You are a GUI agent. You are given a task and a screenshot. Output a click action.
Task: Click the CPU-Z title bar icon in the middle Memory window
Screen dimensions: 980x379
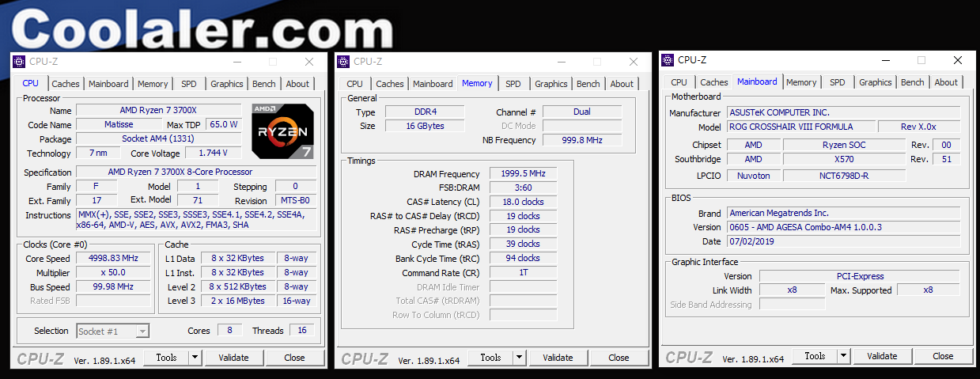point(344,62)
